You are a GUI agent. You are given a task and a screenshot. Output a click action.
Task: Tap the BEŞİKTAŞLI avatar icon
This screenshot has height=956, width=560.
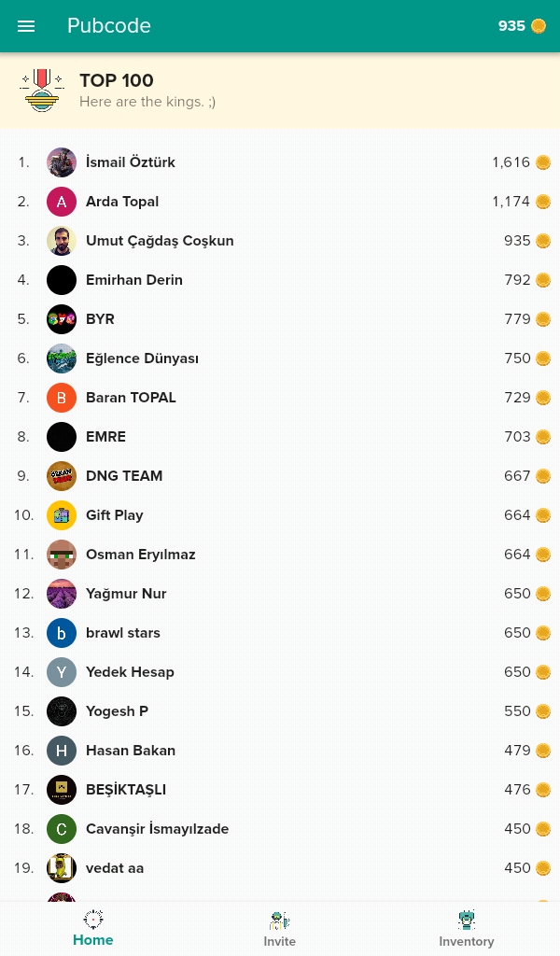[62, 790]
